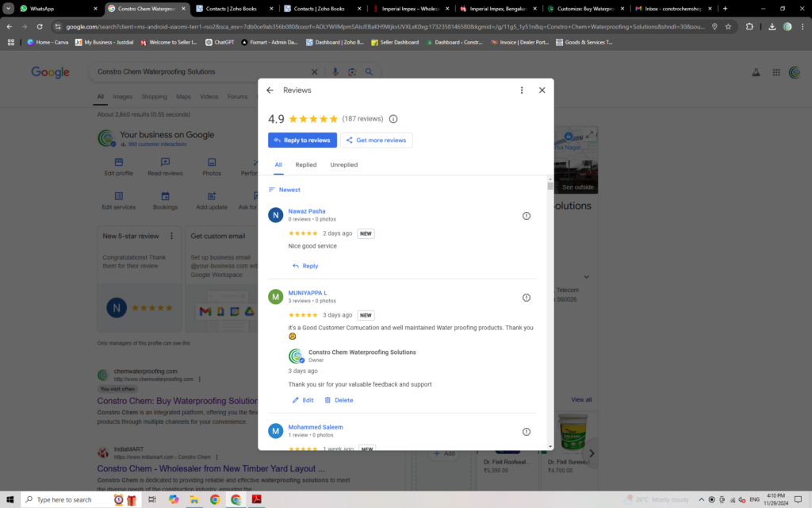This screenshot has width=812, height=508.
Task: Switch to the WhatsApp browser tab
Action: pyautogui.click(x=59, y=9)
